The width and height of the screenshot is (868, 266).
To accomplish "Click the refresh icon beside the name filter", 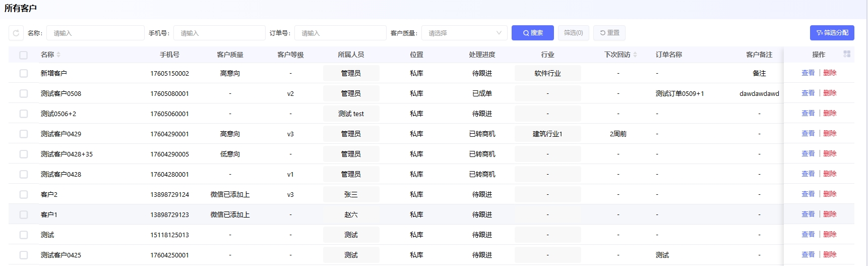I will coord(16,33).
